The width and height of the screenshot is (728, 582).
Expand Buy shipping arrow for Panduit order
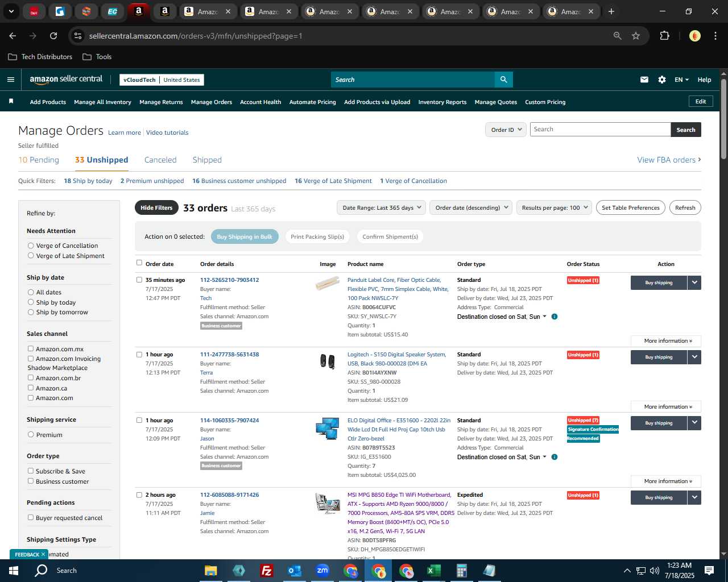[694, 282]
